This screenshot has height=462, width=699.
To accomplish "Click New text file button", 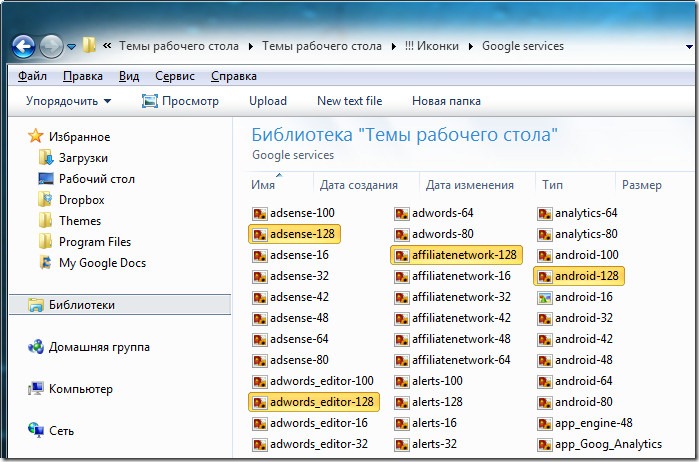I will pos(350,101).
